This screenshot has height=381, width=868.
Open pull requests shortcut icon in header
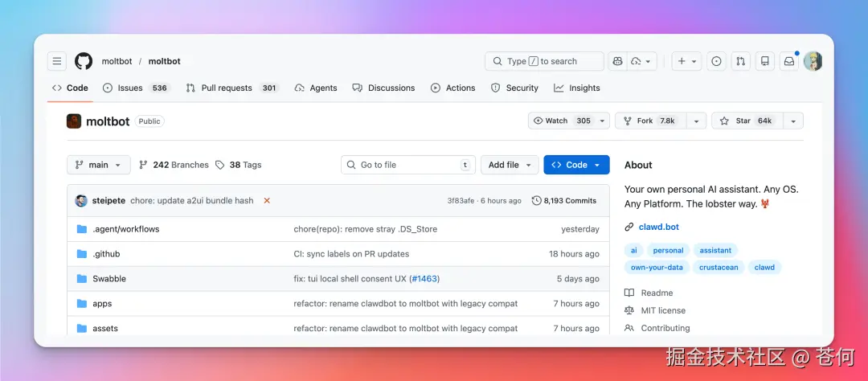[741, 61]
